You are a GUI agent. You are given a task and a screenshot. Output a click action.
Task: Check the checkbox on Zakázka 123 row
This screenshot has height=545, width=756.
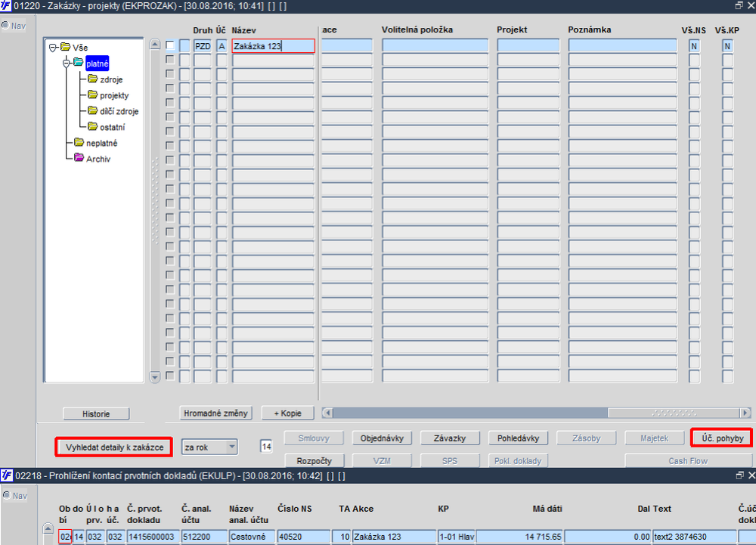pyautogui.click(x=170, y=45)
